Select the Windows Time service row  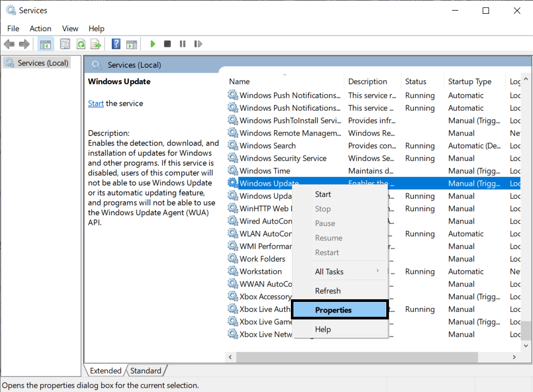coord(373,171)
